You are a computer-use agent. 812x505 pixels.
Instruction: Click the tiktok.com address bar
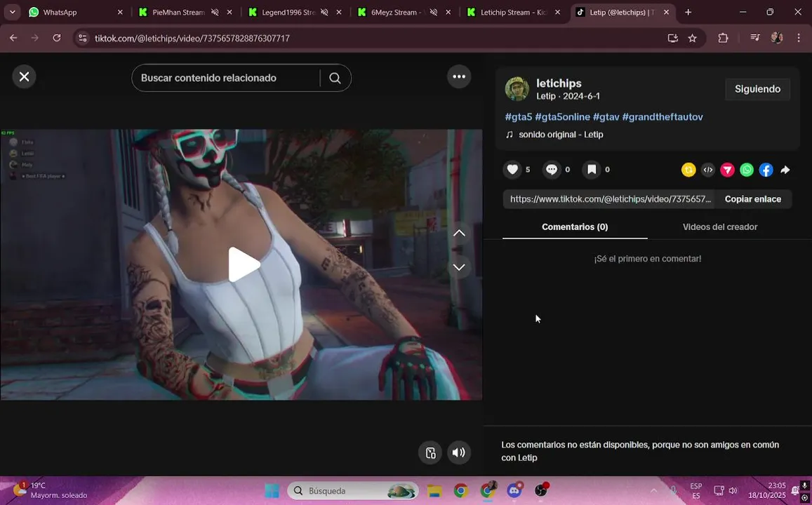[x=373, y=39]
